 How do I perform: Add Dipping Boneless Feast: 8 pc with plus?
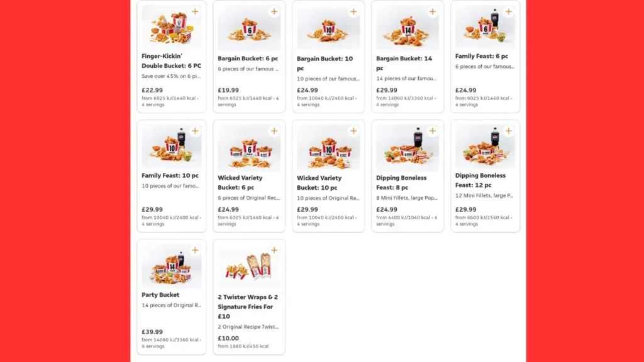(x=432, y=131)
